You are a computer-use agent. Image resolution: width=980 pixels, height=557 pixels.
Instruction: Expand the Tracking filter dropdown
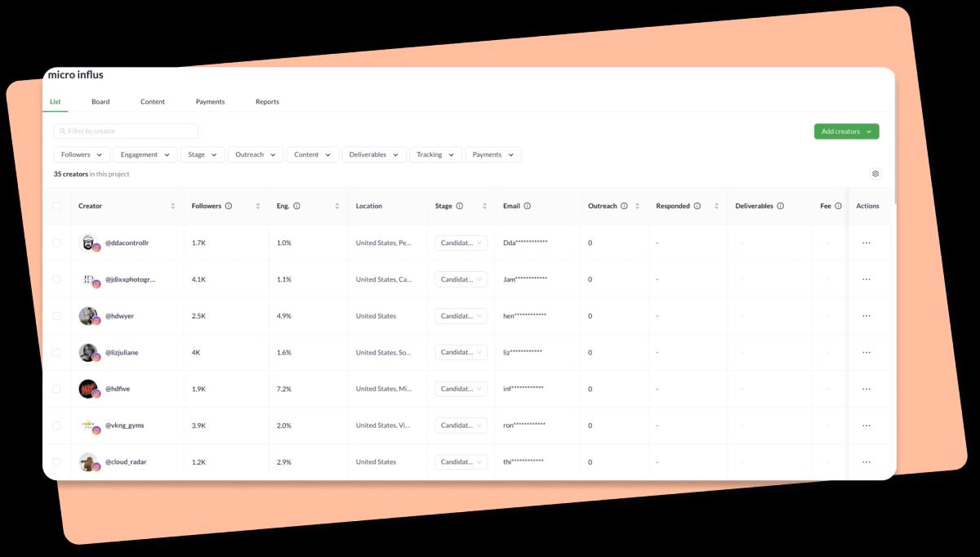[x=435, y=154]
